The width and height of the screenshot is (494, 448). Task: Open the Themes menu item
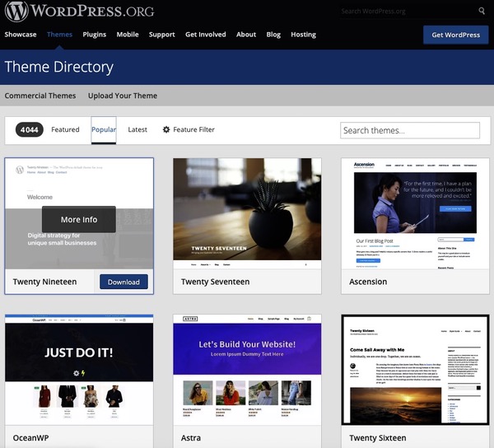(x=59, y=35)
